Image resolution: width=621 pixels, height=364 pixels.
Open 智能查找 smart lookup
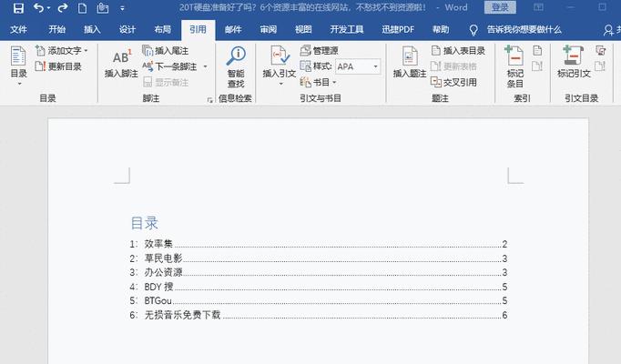[x=236, y=66]
